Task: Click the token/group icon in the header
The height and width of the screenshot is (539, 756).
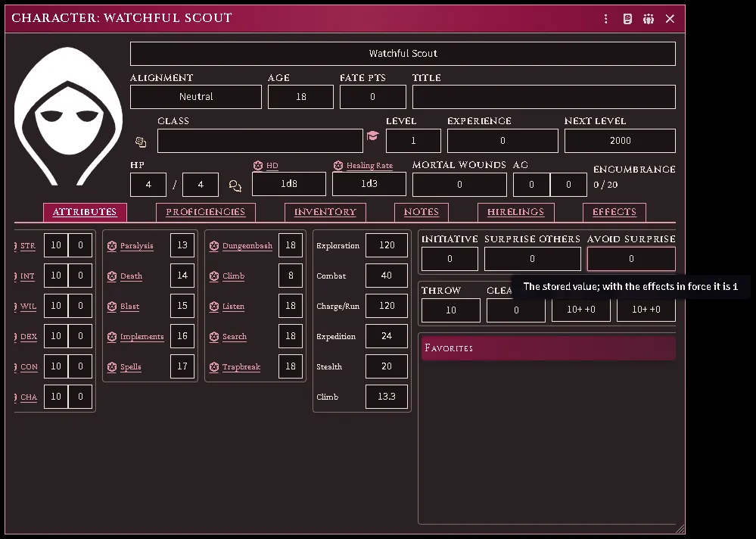Action: pos(649,19)
